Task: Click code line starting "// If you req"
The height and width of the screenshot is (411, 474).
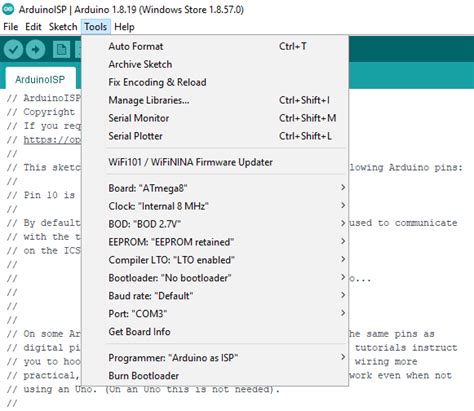Action: point(44,126)
